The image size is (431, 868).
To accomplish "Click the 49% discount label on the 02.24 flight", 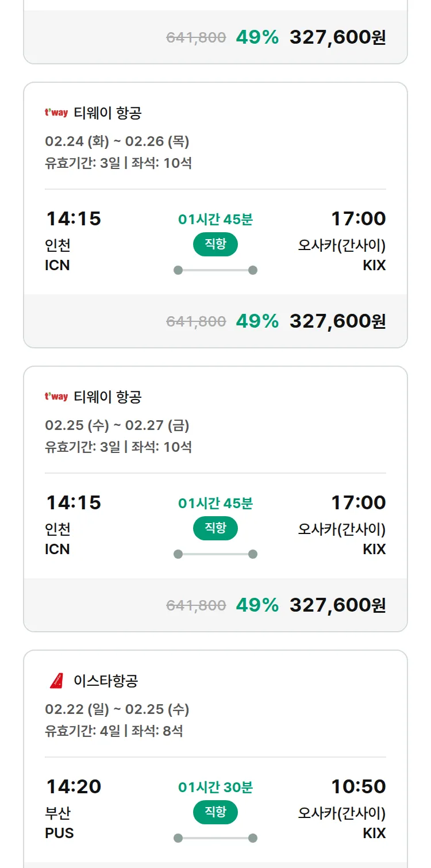I will point(257,321).
